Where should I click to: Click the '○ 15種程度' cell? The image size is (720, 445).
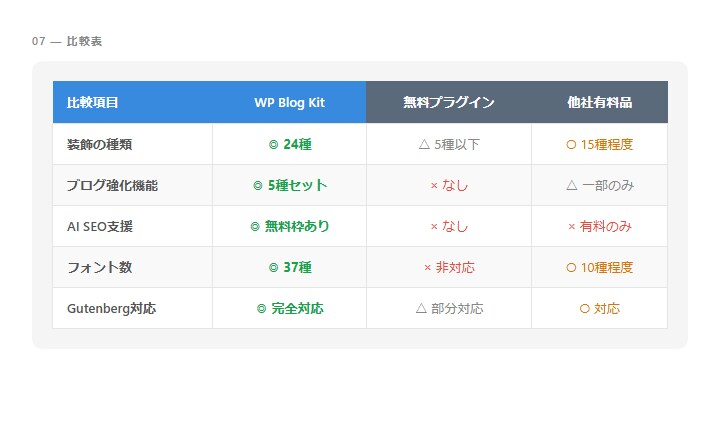point(599,144)
